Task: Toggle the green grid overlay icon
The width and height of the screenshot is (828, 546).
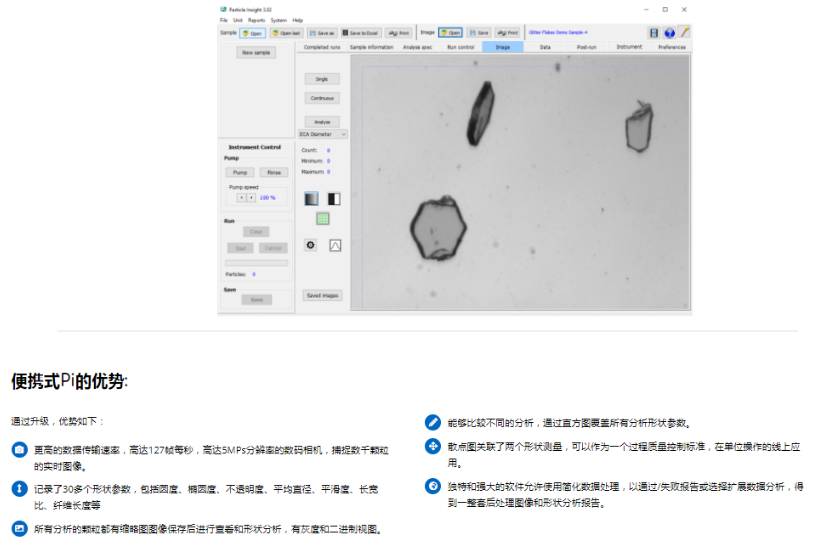Action: coord(323,219)
